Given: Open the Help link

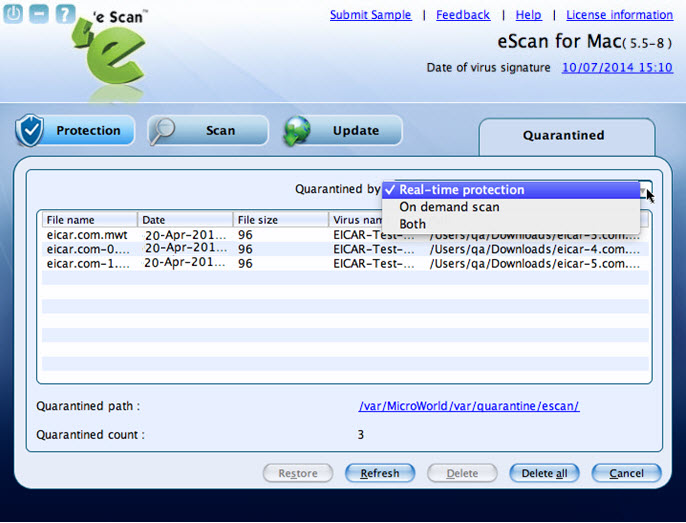Looking at the screenshot, I should tap(528, 15).
